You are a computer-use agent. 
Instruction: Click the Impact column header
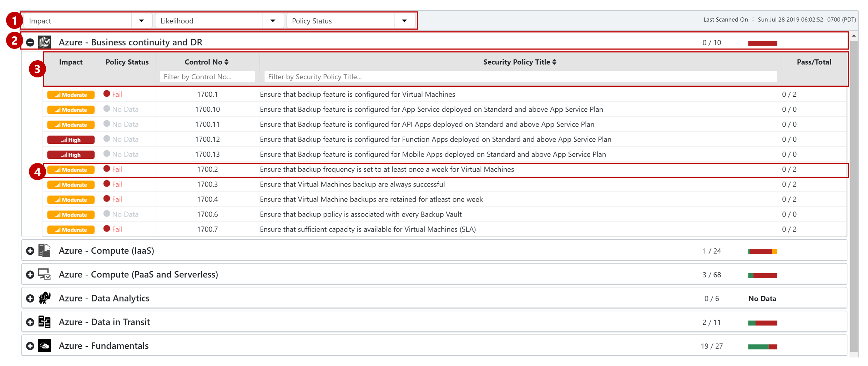tap(71, 62)
